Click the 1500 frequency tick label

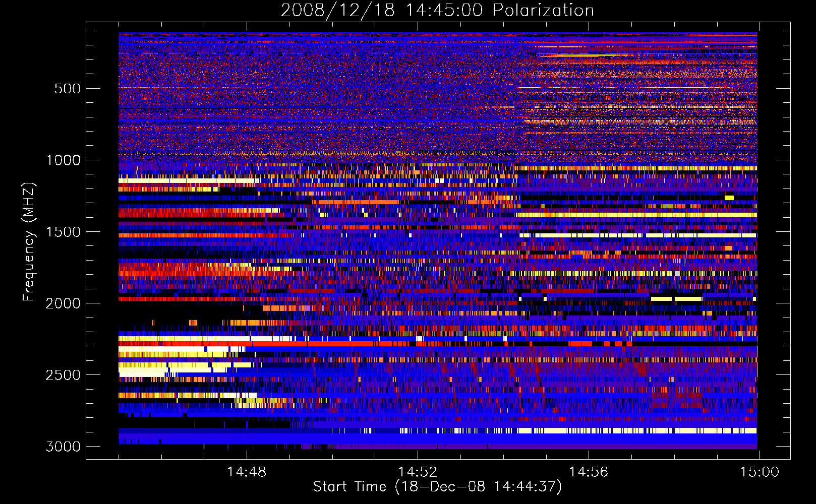coord(63,232)
